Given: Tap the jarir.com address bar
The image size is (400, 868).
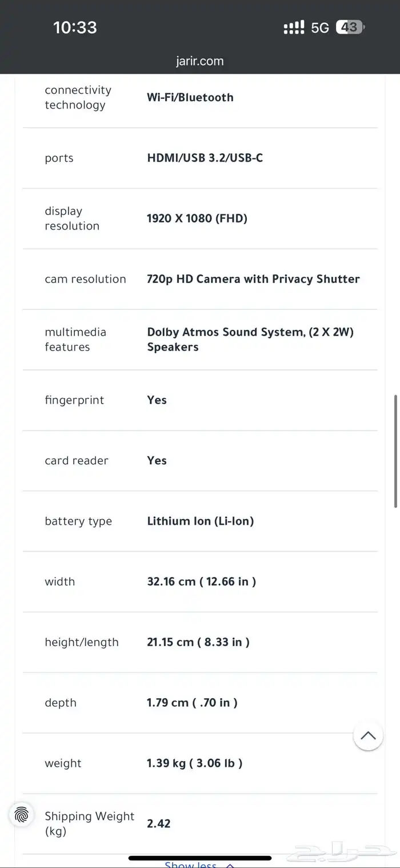Looking at the screenshot, I should (200, 61).
